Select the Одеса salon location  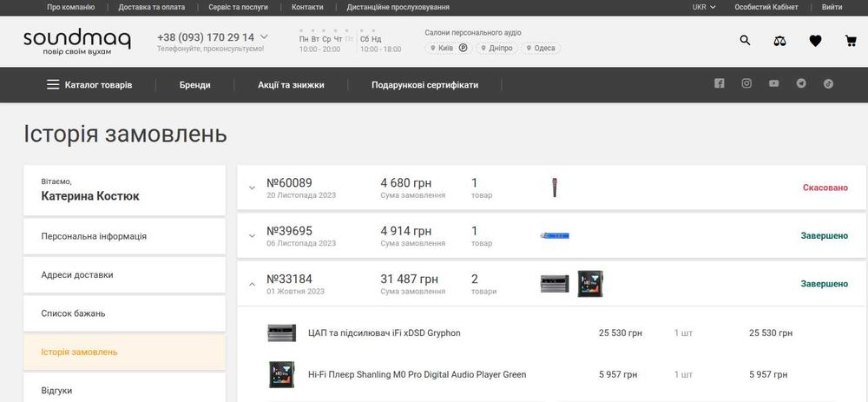540,48
